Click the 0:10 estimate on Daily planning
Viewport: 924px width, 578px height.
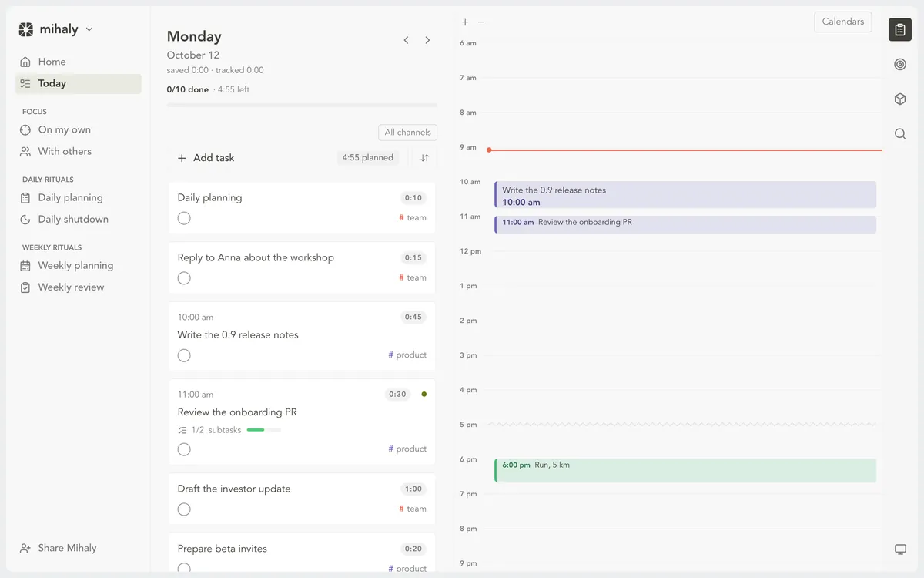pyautogui.click(x=413, y=198)
